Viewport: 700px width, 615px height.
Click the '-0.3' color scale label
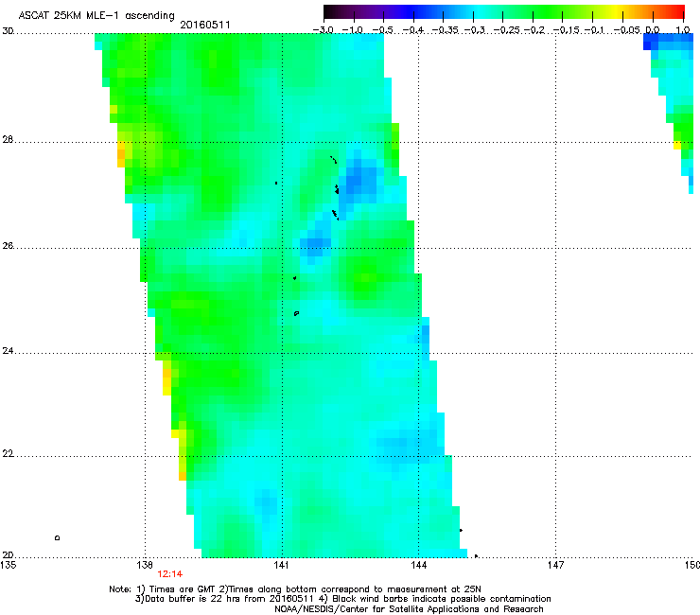point(474,30)
